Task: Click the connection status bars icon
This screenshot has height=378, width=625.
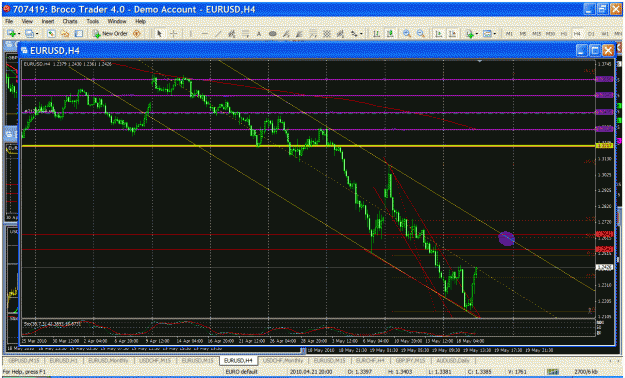Action: click(x=552, y=372)
